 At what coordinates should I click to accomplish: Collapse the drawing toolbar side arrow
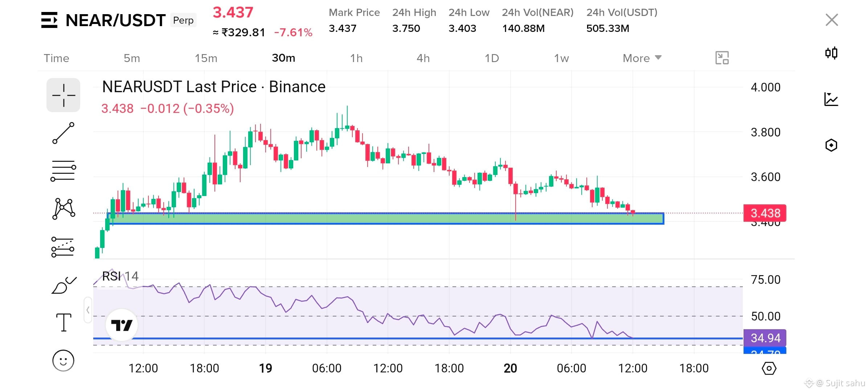click(x=88, y=310)
